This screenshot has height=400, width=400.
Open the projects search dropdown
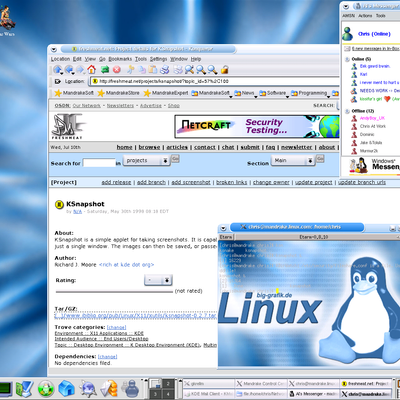click(x=146, y=161)
